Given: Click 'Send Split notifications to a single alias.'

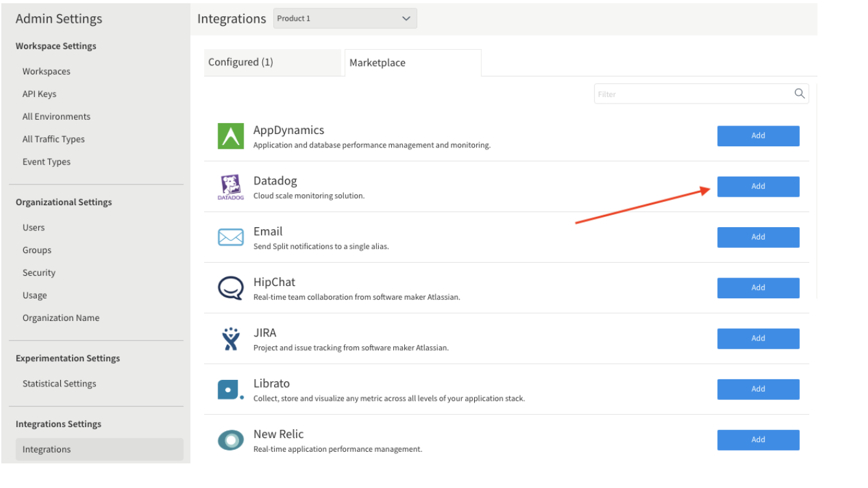Looking at the screenshot, I should [x=321, y=246].
